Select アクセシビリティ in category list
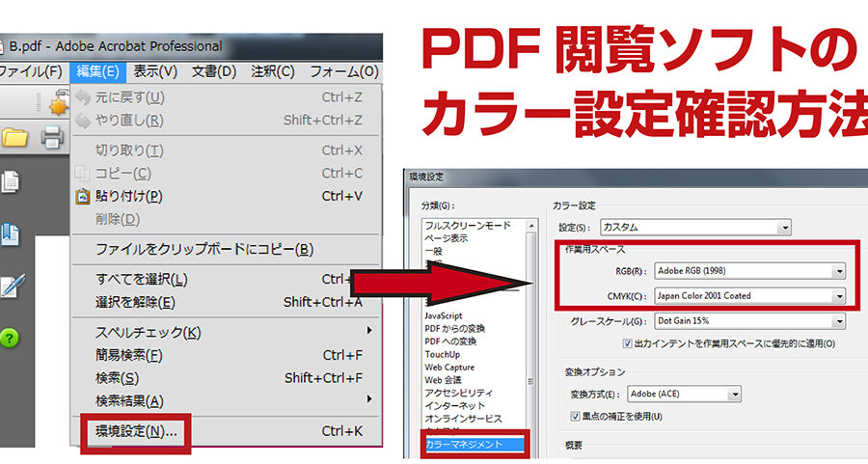This screenshot has height=464, width=868. (x=458, y=393)
